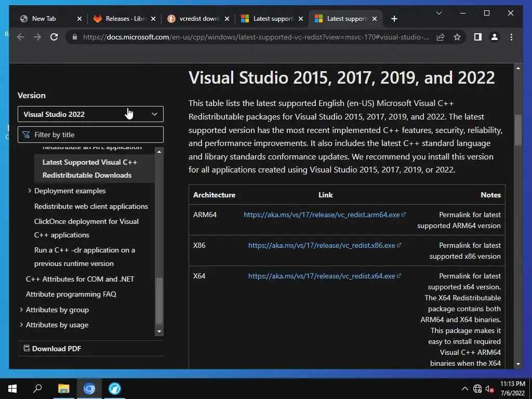Click sidebar tree scroll up arrow
Viewport: 532px width, 399px height.
pyautogui.click(x=159, y=152)
